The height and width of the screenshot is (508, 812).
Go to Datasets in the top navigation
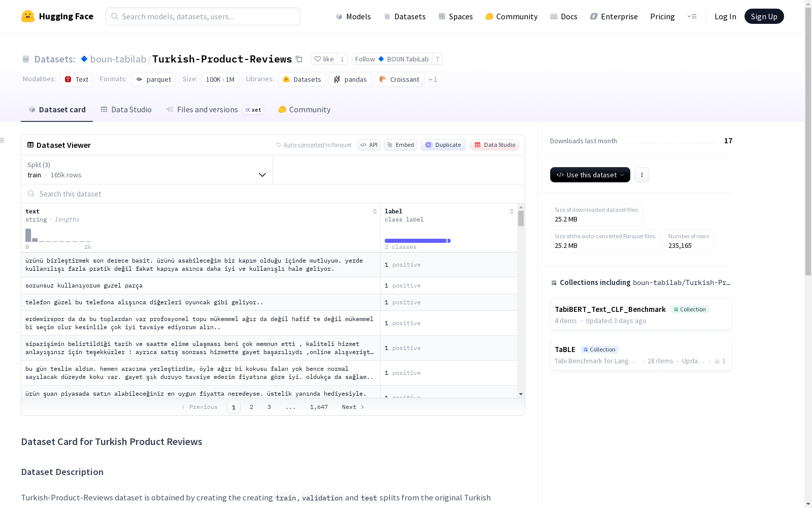(x=404, y=16)
